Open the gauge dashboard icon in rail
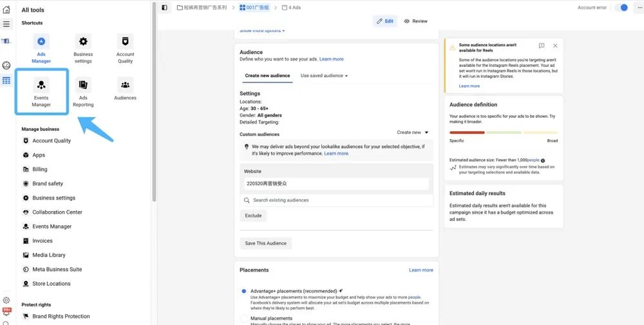644x325 pixels. [6, 65]
